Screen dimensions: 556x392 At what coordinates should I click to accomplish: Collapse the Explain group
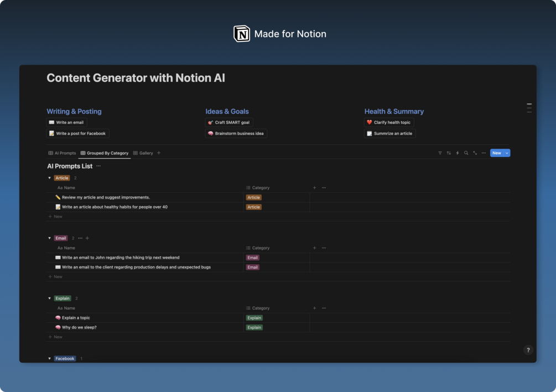(x=50, y=299)
